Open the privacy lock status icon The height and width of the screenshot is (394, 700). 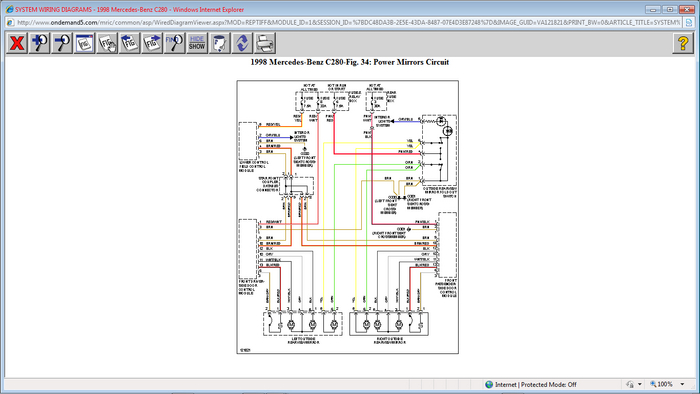630,384
